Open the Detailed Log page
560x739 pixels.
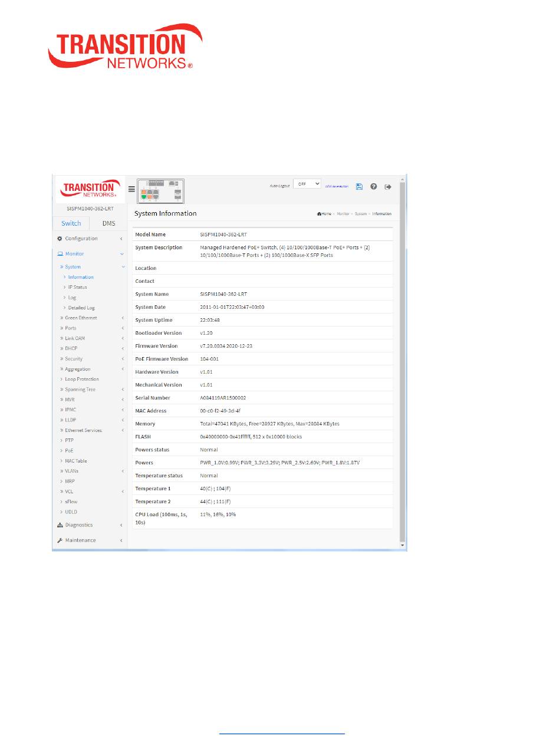[81, 308]
